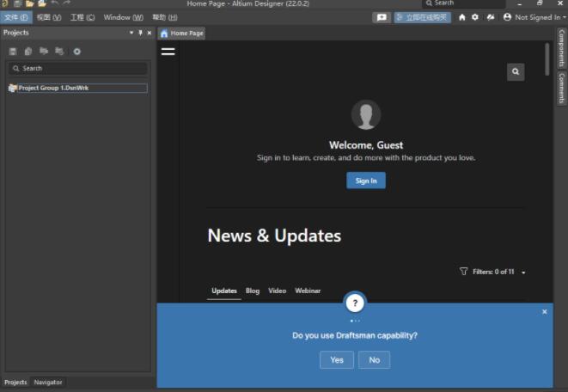Click the undo arrow in title bar

[55, 3]
